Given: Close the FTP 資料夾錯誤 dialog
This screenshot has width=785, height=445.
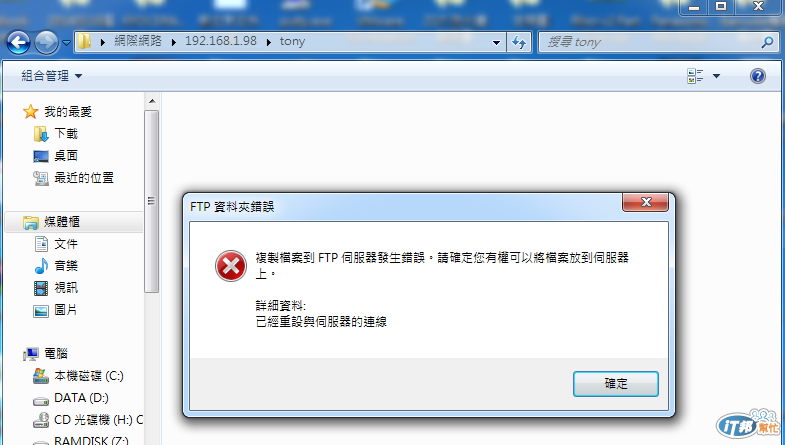Looking at the screenshot, I should (645, 202).
